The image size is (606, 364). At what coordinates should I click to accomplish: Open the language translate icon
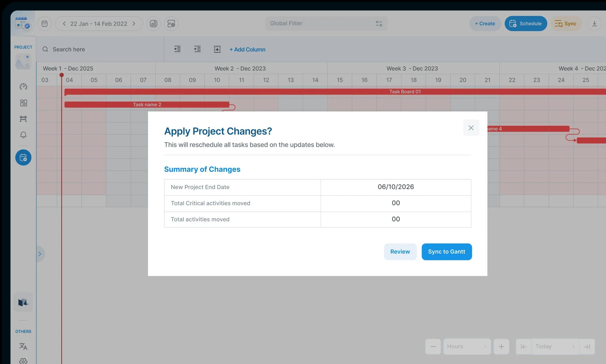23,346
